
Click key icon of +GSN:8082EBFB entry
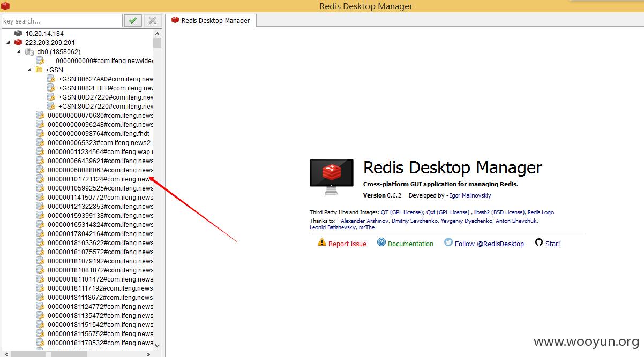[x=51, y=88]
